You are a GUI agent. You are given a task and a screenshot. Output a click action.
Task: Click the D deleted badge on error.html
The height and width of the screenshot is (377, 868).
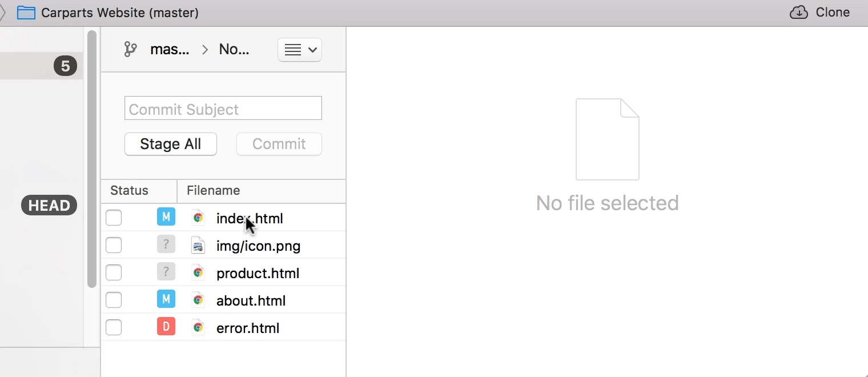tap(166, 326)
